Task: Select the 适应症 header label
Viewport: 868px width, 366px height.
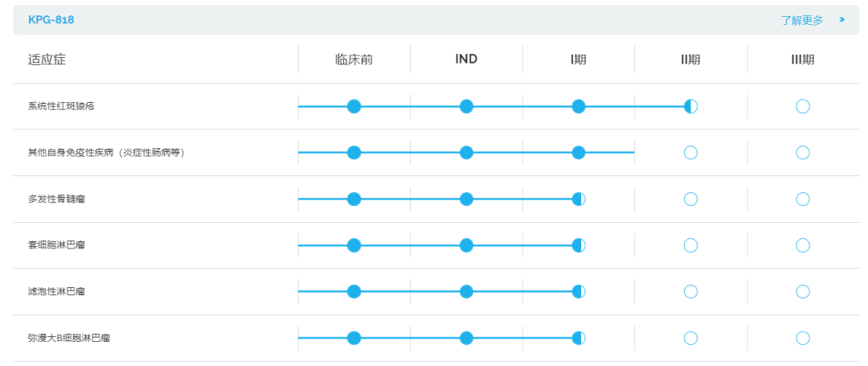Action: tap(47, 60)
